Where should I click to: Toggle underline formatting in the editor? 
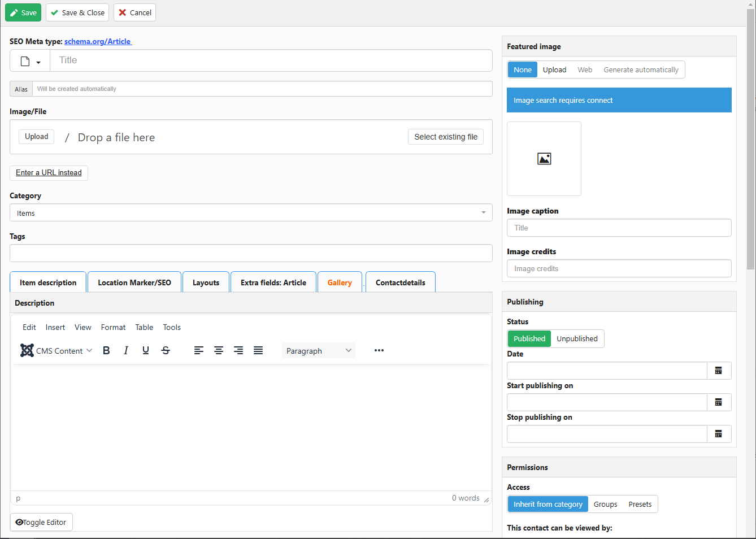pos(146,350)
